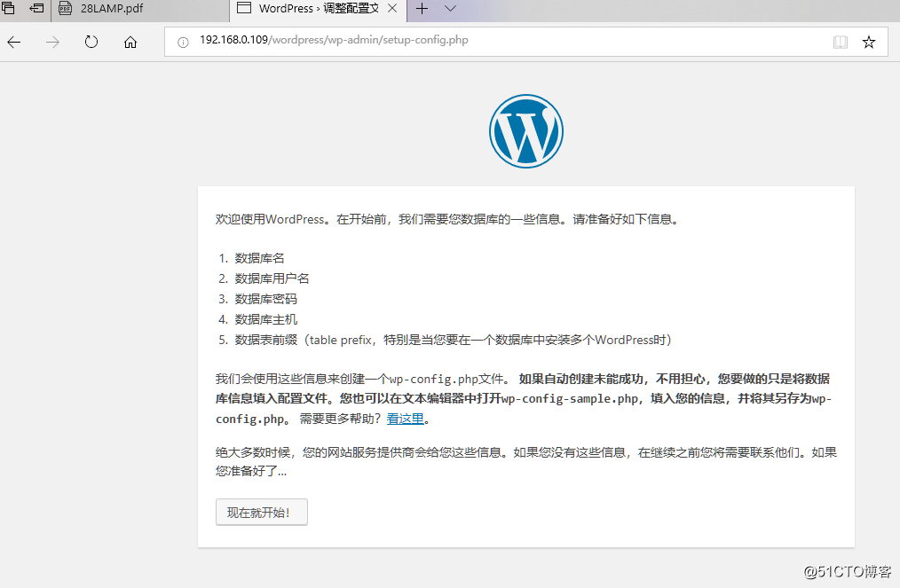This screenshot has width=900, height=588.
Task: Switch to the 28LAMP.pdf tab
Action: 140,9
